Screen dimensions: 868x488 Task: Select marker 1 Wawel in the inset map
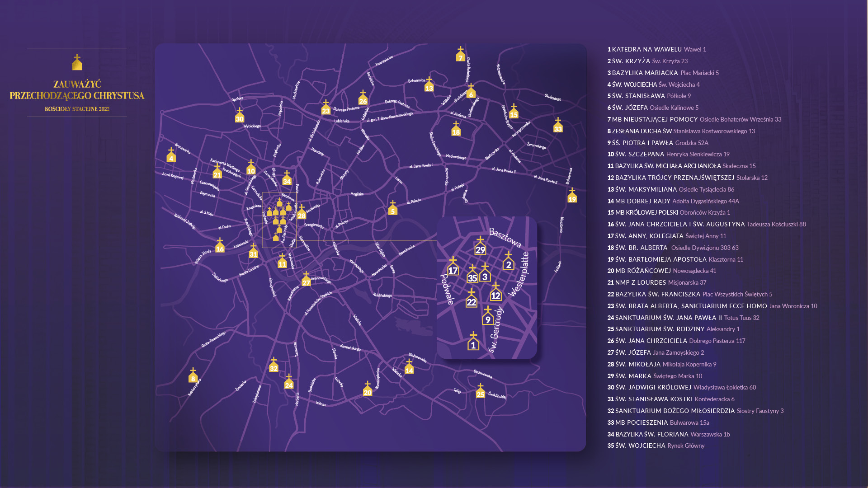point(473,342)
